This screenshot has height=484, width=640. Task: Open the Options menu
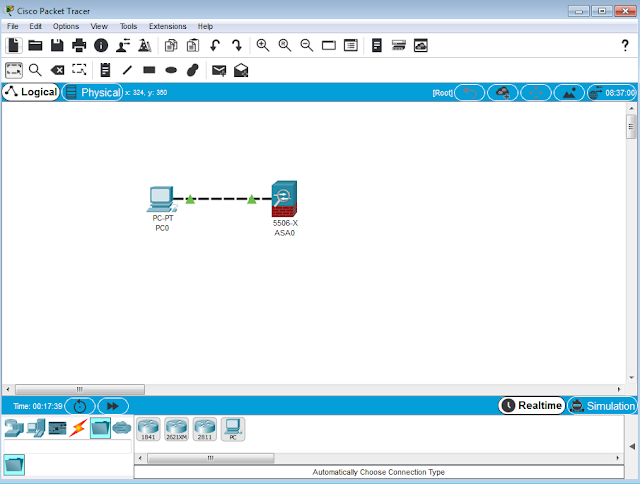66,26
